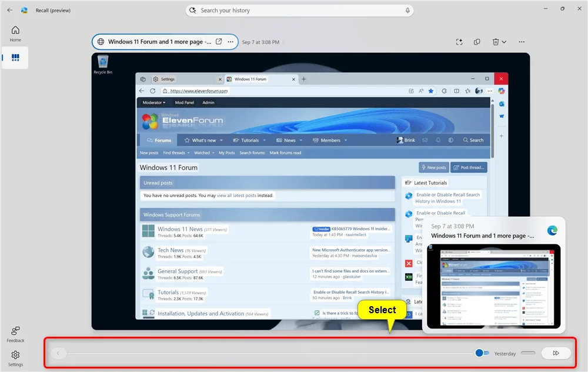Click refresh in the snapshot browser
This screenshot has height=372, width=588.
(153, 91)
